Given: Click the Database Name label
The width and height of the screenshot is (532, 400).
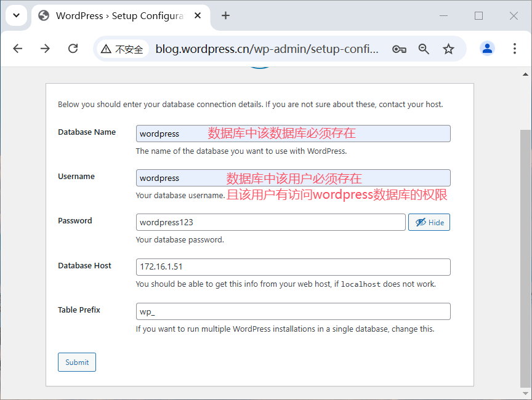Looking at the screenshot, I should click(x=87, y=132).
